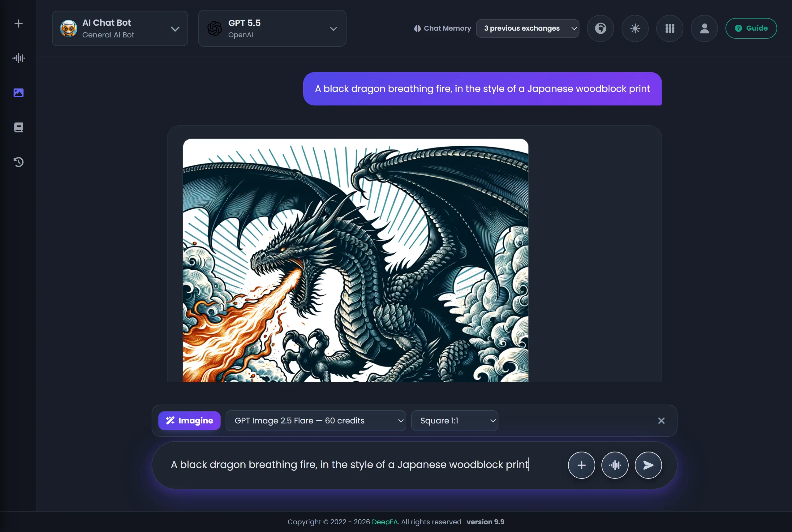
Task: Click the version 9.9 text
Action: pyautogui.click(x=485, y=522)
